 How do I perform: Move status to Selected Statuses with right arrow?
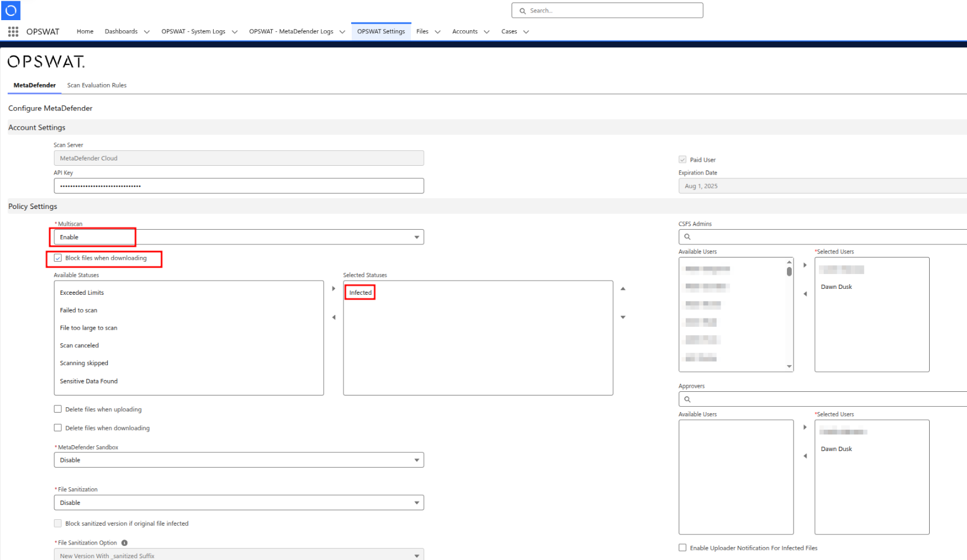(333, 289)
